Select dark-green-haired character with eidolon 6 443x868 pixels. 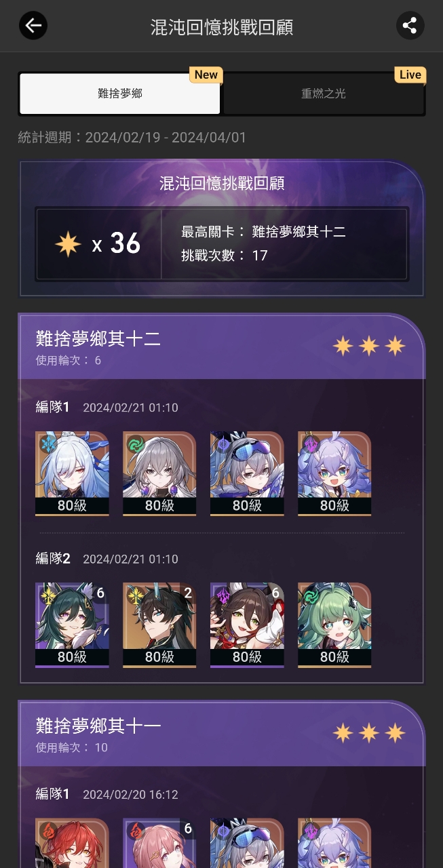[72, 625]
